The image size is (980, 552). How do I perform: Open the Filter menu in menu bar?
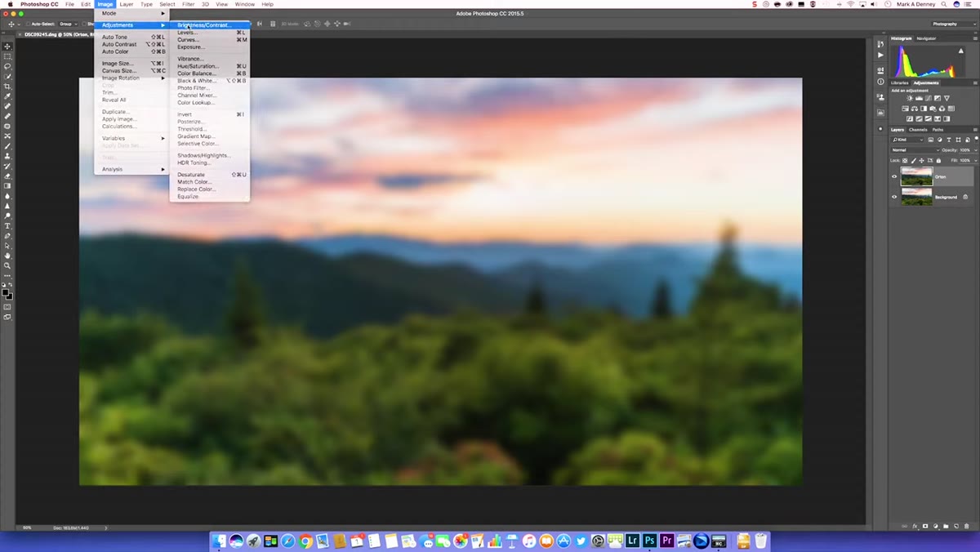pyautogui.click(x=189, y=4)
